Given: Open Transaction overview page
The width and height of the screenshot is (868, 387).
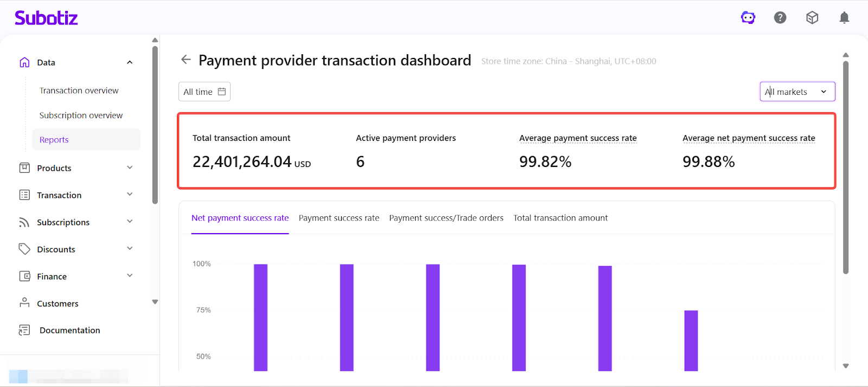Looking at the screenshot, I should pyautogui.click(x=79, y=91).
